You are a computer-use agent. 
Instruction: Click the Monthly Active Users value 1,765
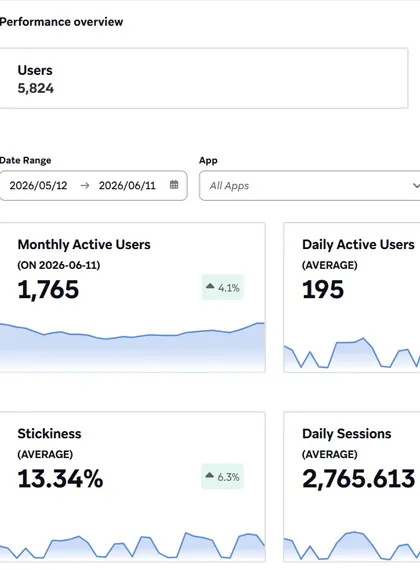(x=48, y=290)
